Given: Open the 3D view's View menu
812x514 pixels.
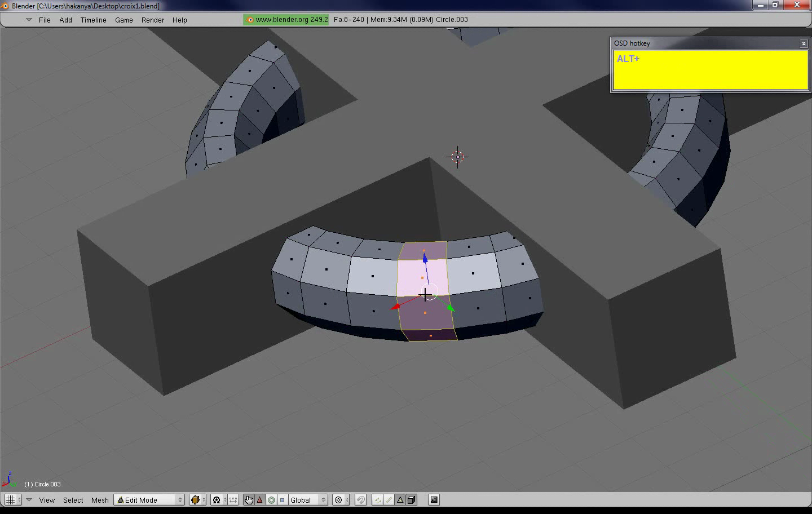Looking at the screenshot, I should [x=47, y=500].
